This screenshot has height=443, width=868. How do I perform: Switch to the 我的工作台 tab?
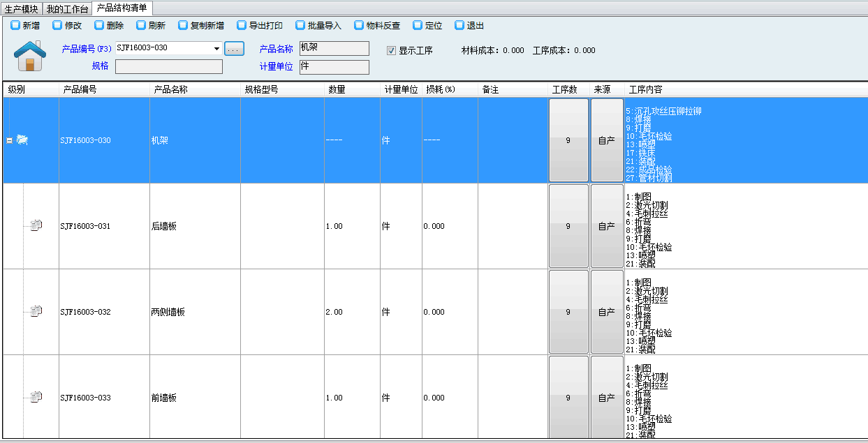[x=67, y=8]
